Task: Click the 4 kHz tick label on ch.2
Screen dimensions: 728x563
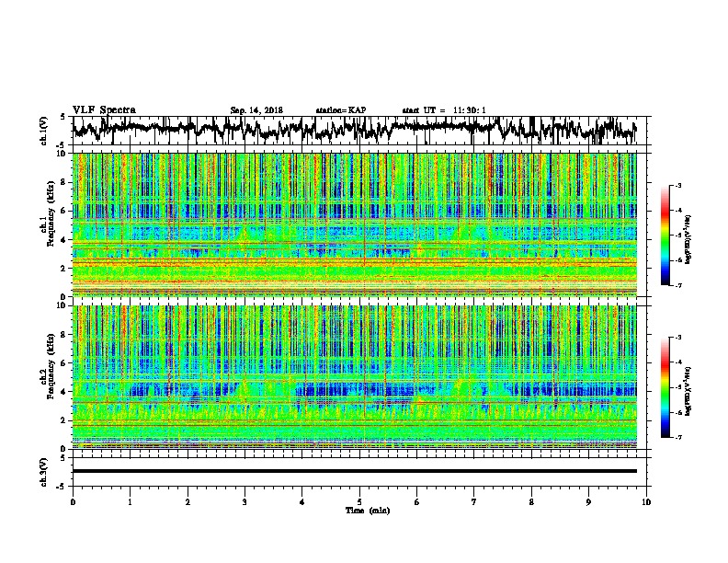Action: point(64,392)
